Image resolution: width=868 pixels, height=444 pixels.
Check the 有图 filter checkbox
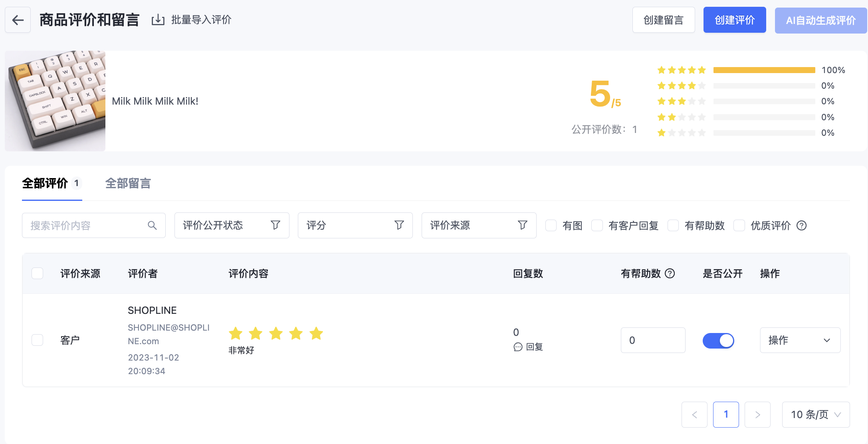tap(551, 226)
